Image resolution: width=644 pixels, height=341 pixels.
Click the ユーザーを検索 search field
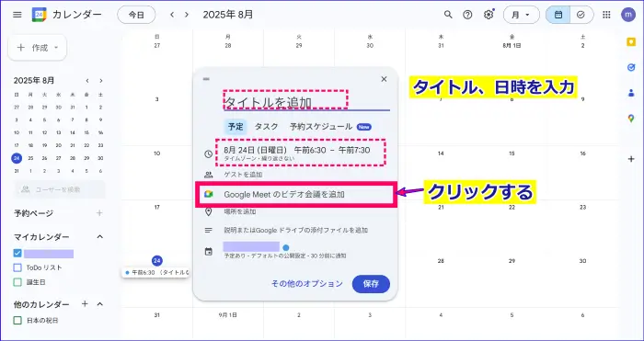(60, 189)
